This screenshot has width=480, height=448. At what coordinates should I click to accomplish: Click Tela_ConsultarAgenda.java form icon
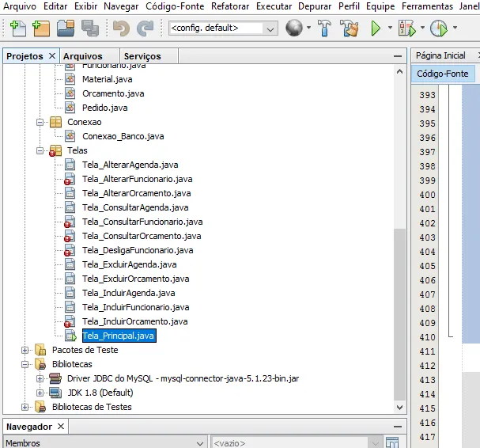click(x=70, y=207)
